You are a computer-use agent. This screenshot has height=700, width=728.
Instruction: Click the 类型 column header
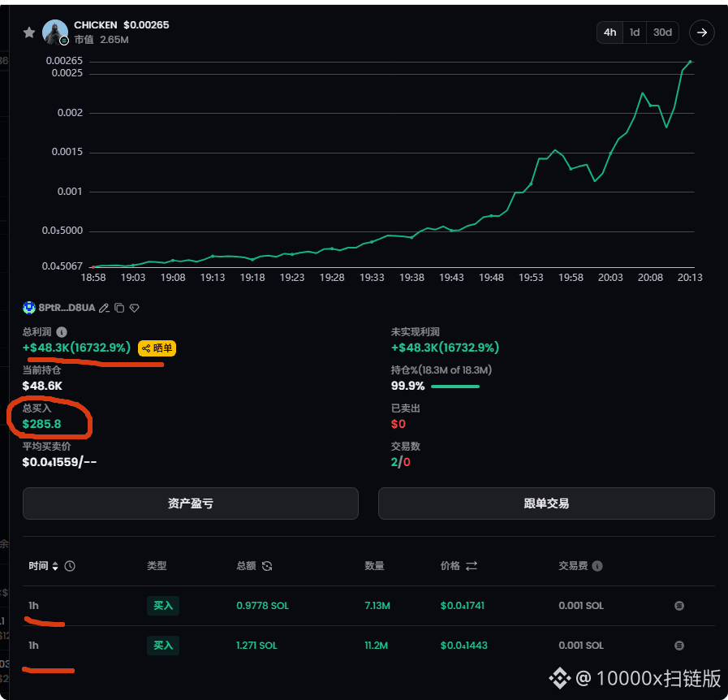[157, 566]
